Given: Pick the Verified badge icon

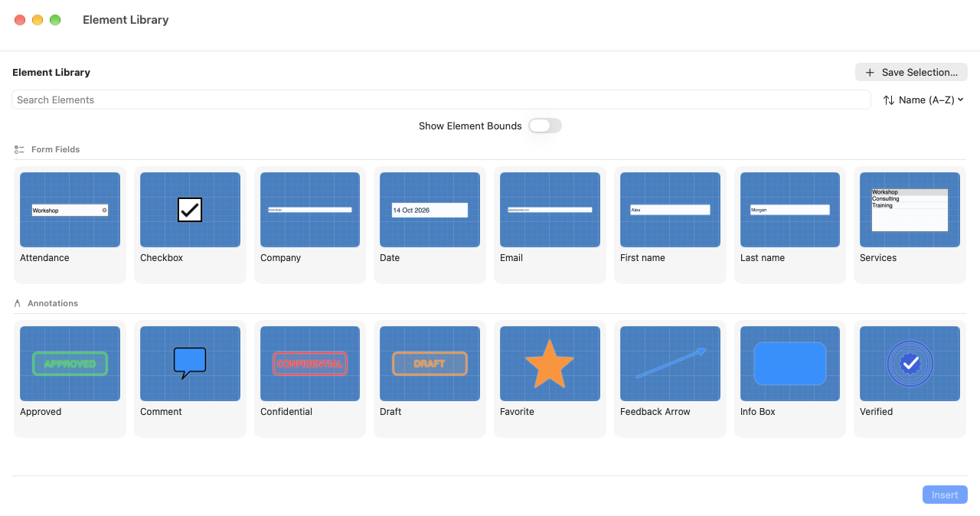Looking at the screenshot, I should click(910, 364).
